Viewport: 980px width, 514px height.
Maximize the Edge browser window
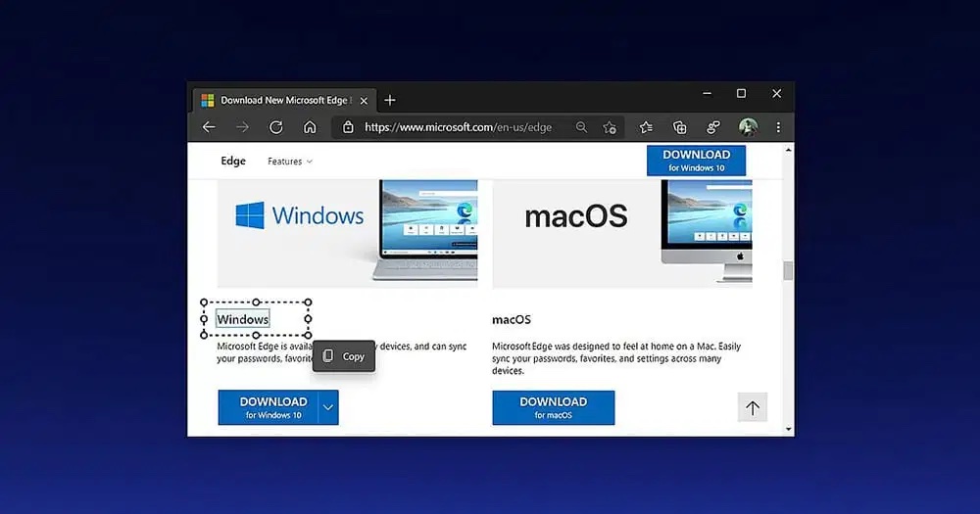click(741, 94)
